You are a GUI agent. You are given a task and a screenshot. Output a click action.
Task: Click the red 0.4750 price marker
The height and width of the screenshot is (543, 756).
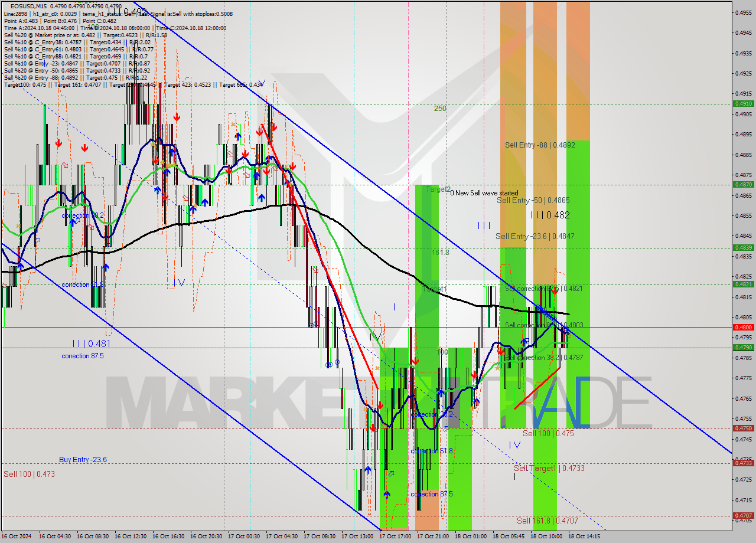(743, 428)
